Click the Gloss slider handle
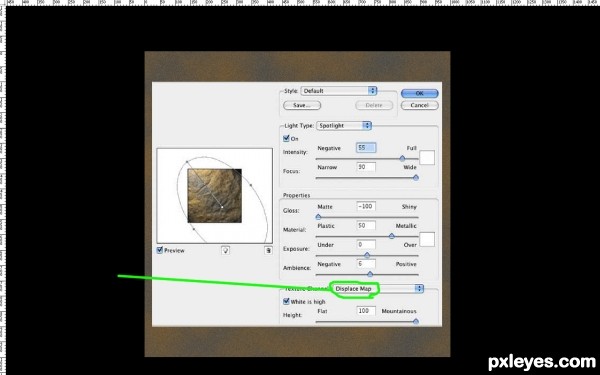 318,217
